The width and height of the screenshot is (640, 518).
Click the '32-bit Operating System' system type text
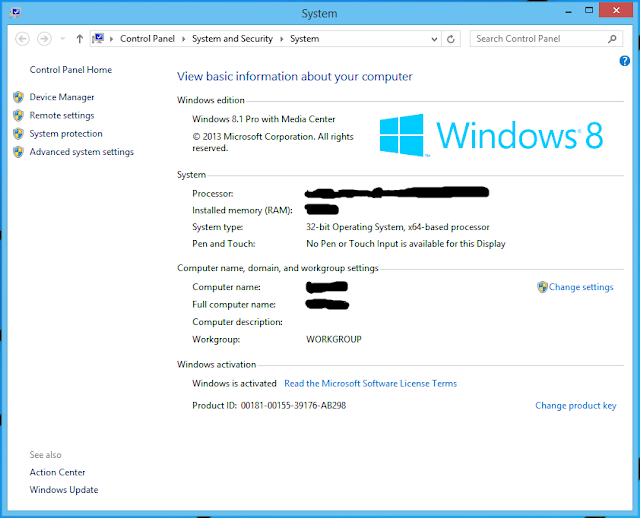pos(398,227)
